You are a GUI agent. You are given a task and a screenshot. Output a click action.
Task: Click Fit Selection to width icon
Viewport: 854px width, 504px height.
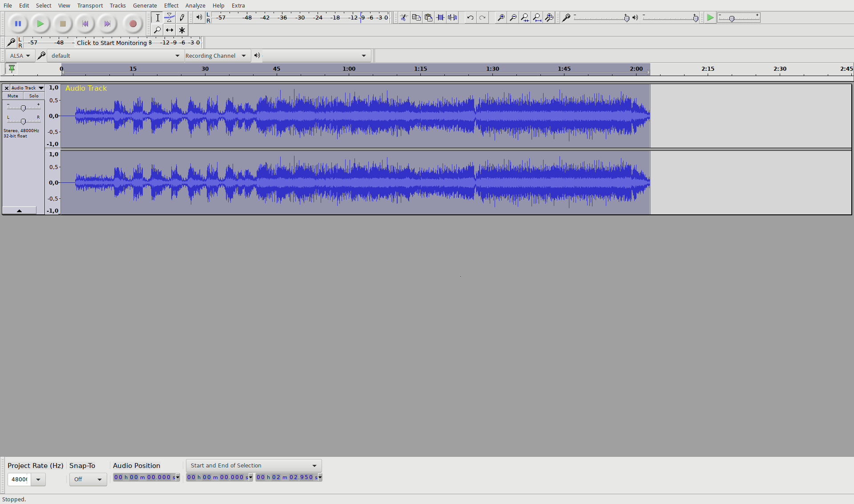(525, 17)
